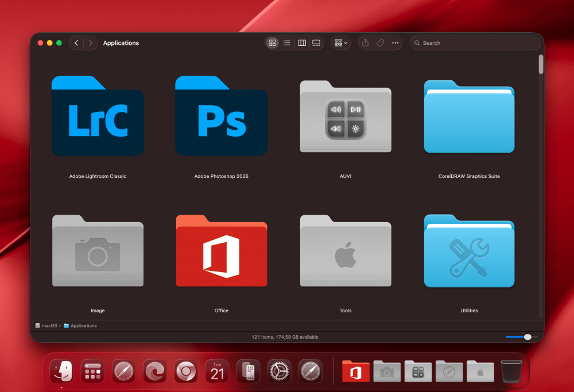The height and width of the screenshot is (392, 574).
Task: Click the Search field
Action: pos(475,43)
